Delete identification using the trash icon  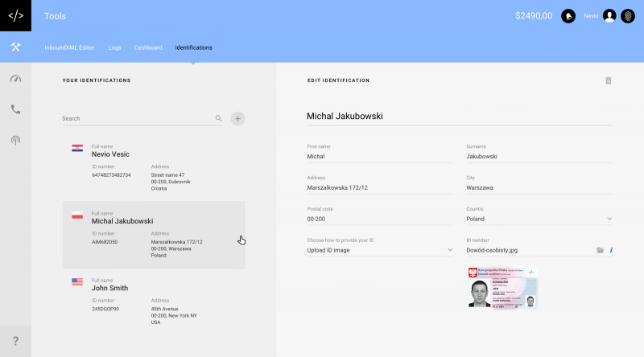[x=609, y=80]
